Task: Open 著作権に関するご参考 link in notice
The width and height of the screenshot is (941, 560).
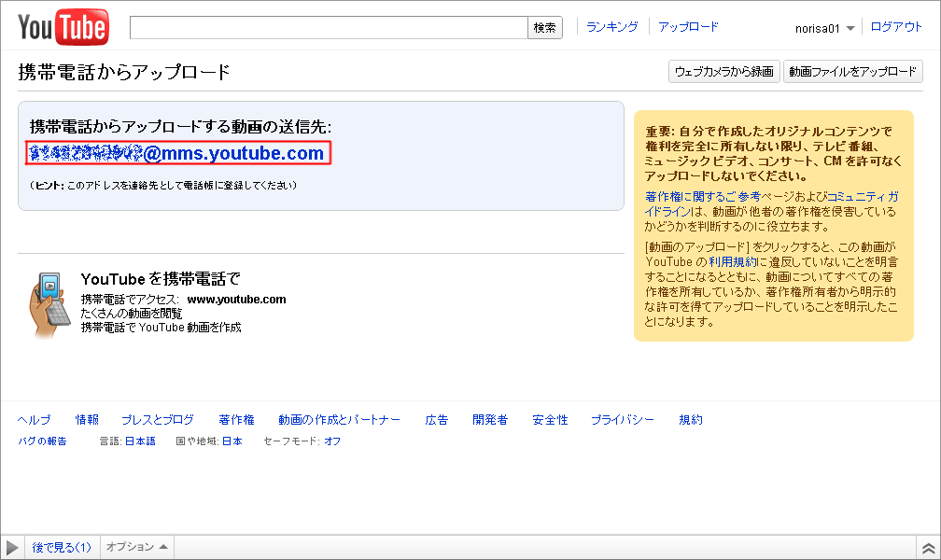Action: coord(703,196)
